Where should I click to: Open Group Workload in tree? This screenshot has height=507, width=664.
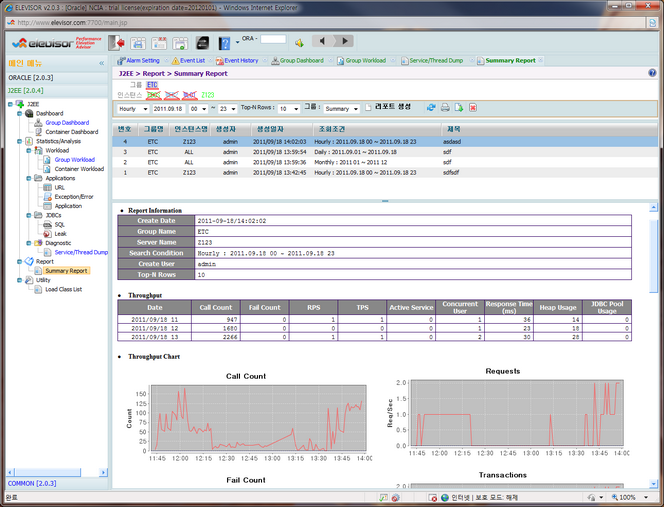click(x=75, y=160)
